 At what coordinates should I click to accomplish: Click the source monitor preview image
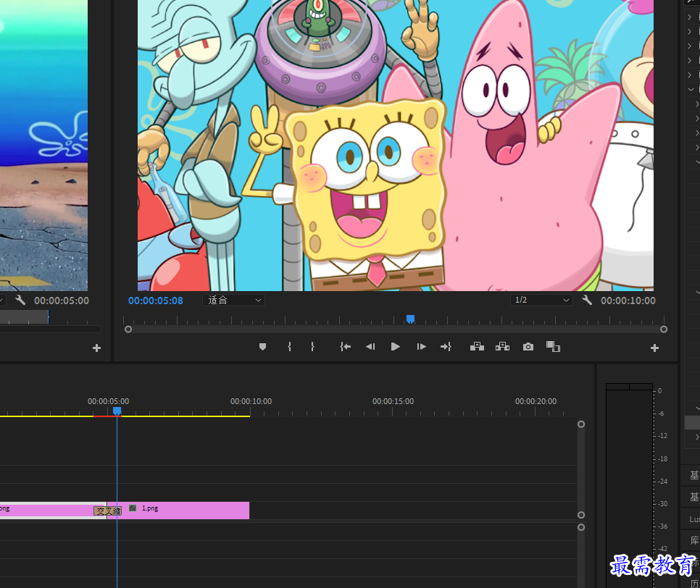43,146
